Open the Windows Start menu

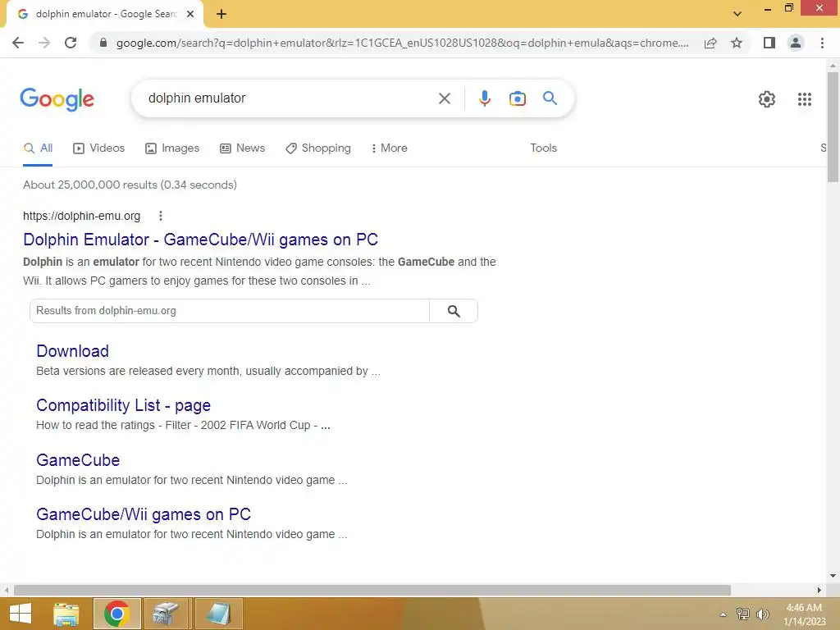pyautogui.click(x=21, y=614)
